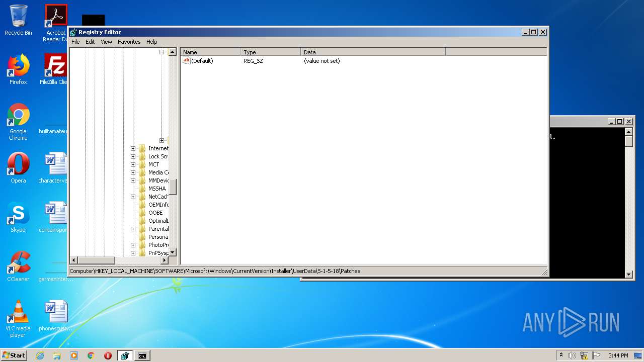
Task: Select the Personalization key folder icon
Action: (x=142, y=237)
